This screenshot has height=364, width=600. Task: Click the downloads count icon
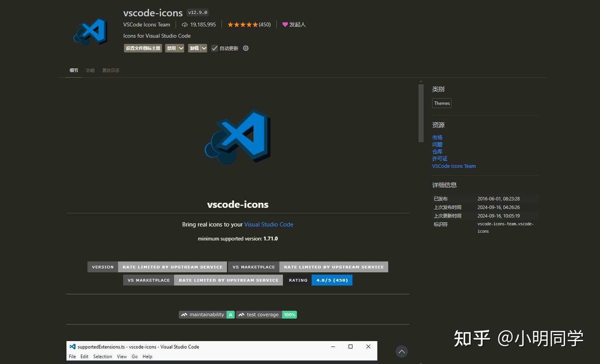(185, 25)
